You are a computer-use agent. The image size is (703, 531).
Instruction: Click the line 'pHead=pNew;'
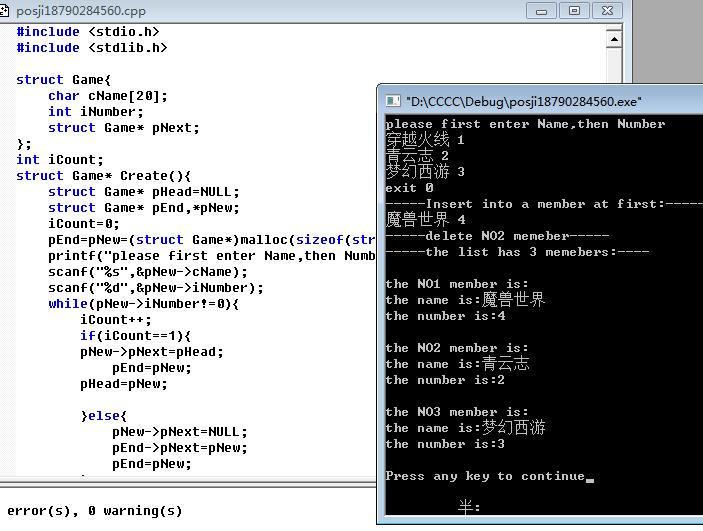pos(124,384)
